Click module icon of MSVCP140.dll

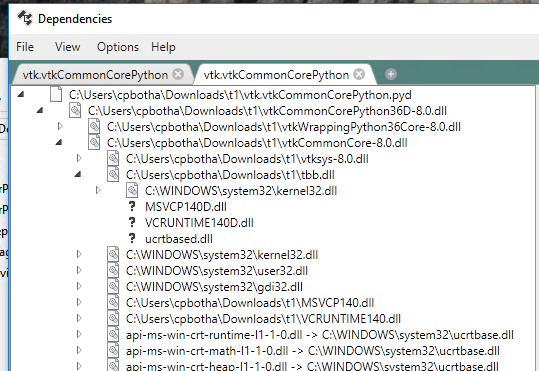(x=113, y=302)
